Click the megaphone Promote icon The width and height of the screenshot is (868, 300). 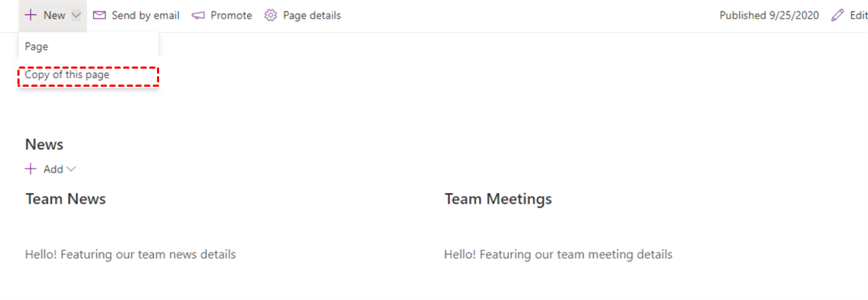[x=199, y=15]
